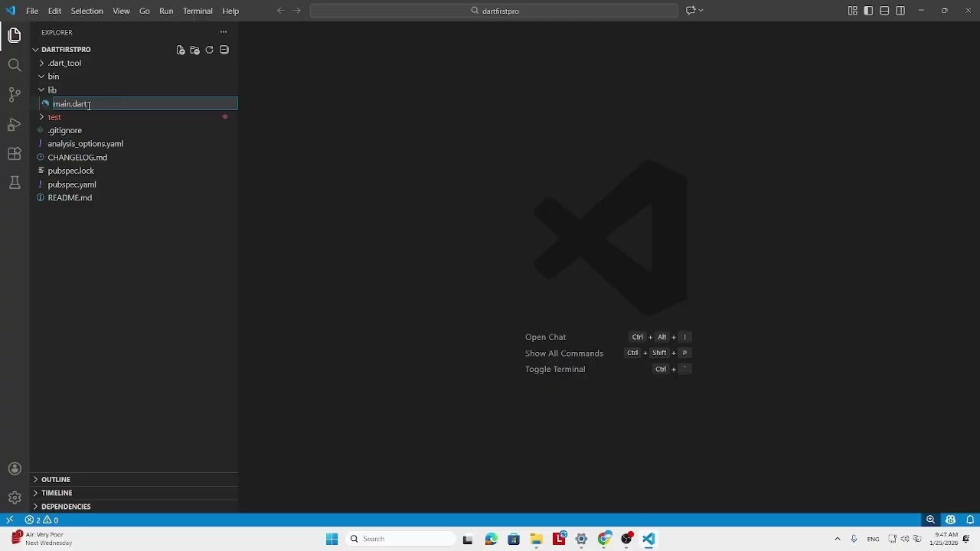Open the Manage gear menu
Image resolution: width=980 pixels, height=551 pixels.
pos(15,497)
